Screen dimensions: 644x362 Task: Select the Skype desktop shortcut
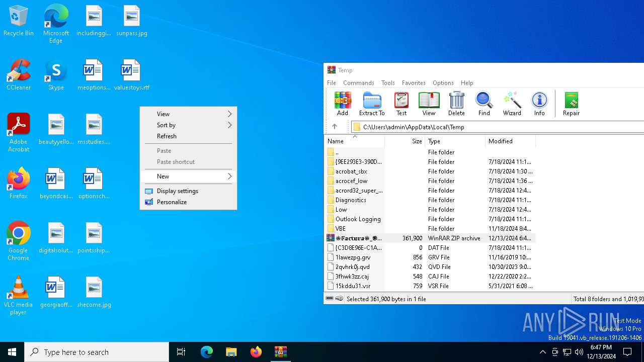[56, 75]
